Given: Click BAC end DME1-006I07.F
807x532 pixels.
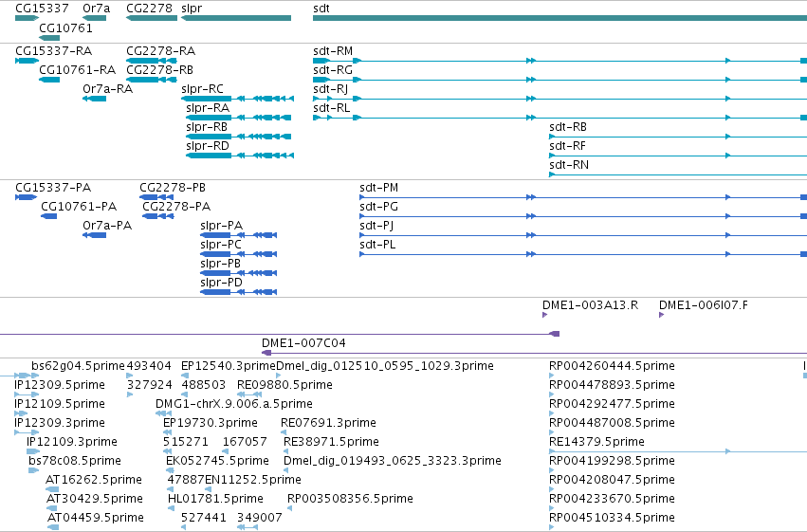Looking at the screenshot, I should coord(704,305).
